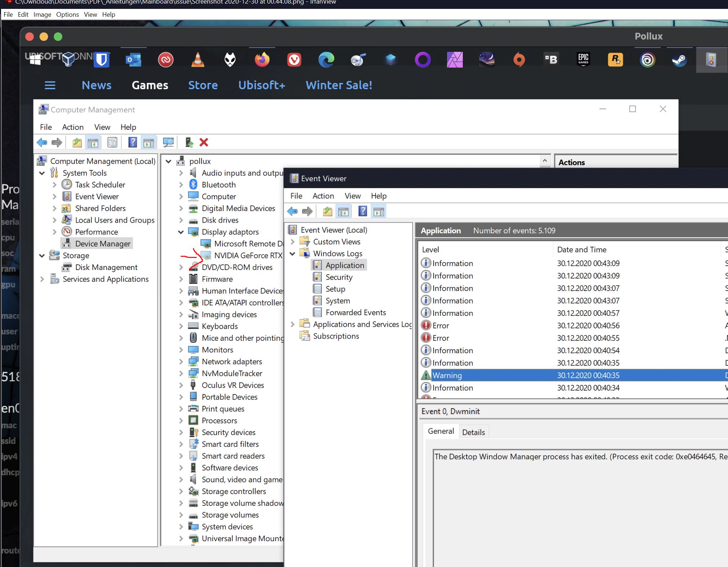The width and height of the screenshot is (728, 567).
Task: Collapse System Tools tree node
Action: click(42, 173)
